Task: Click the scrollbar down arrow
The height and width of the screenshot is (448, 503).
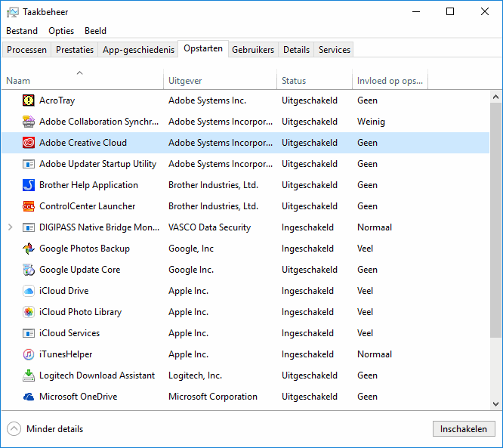Action: (495, 404)
